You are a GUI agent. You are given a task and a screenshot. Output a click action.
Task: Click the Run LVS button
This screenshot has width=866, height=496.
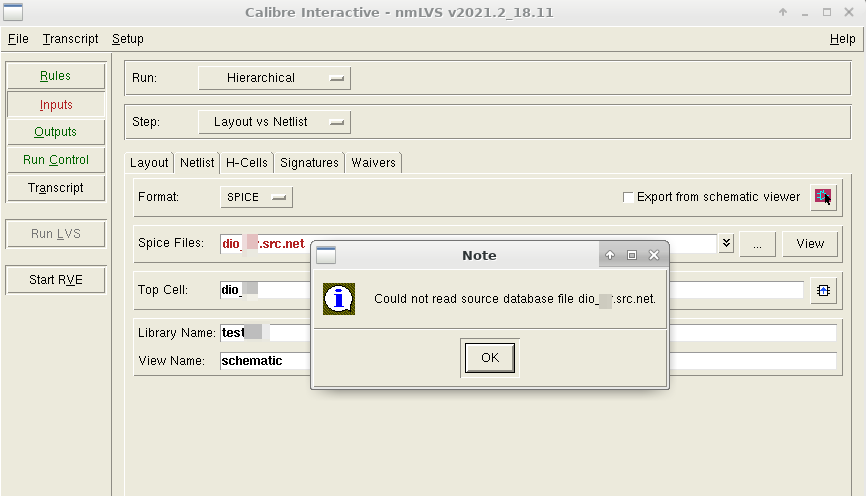point(55,234)
